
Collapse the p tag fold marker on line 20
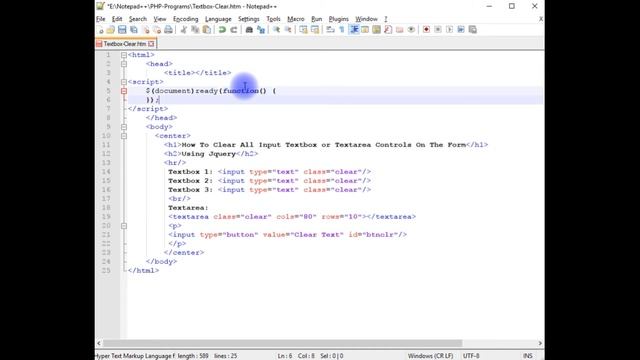point(124,226)
